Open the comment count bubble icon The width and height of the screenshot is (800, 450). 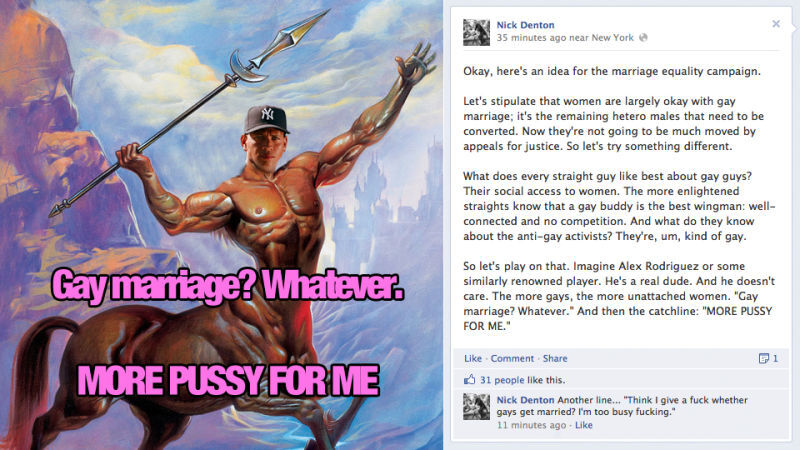click(764, 358)
